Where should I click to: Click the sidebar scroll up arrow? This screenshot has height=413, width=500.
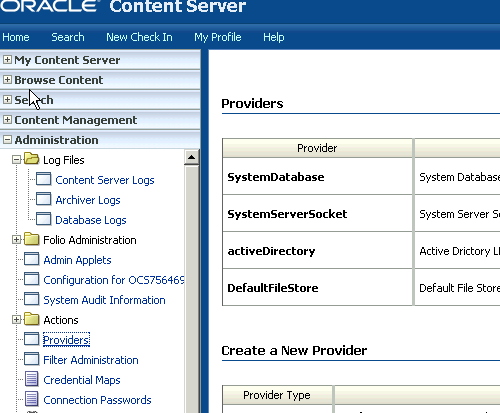191,157
